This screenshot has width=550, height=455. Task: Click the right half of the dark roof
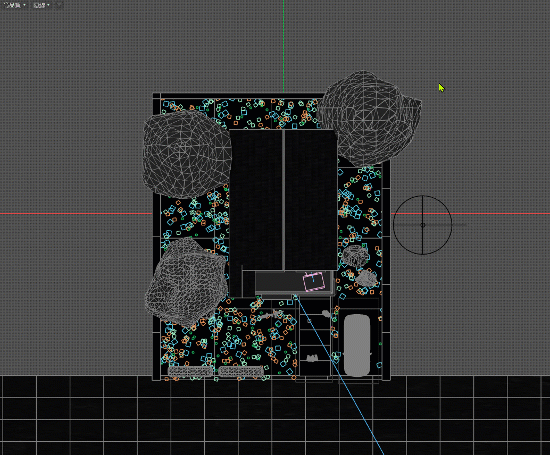coord(310,200)
